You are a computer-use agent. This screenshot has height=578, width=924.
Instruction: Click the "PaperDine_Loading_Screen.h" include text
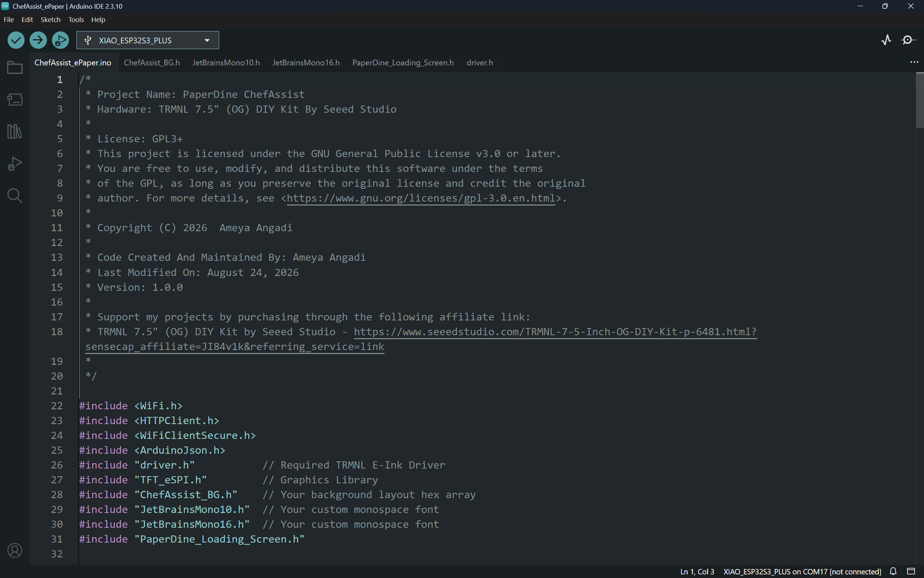(x=219, y=539)
